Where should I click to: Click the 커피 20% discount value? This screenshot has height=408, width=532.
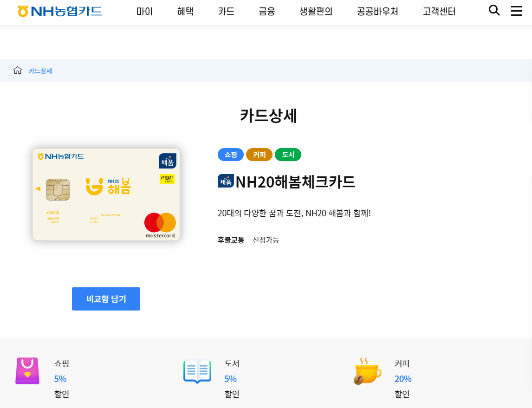click(403, 379)
